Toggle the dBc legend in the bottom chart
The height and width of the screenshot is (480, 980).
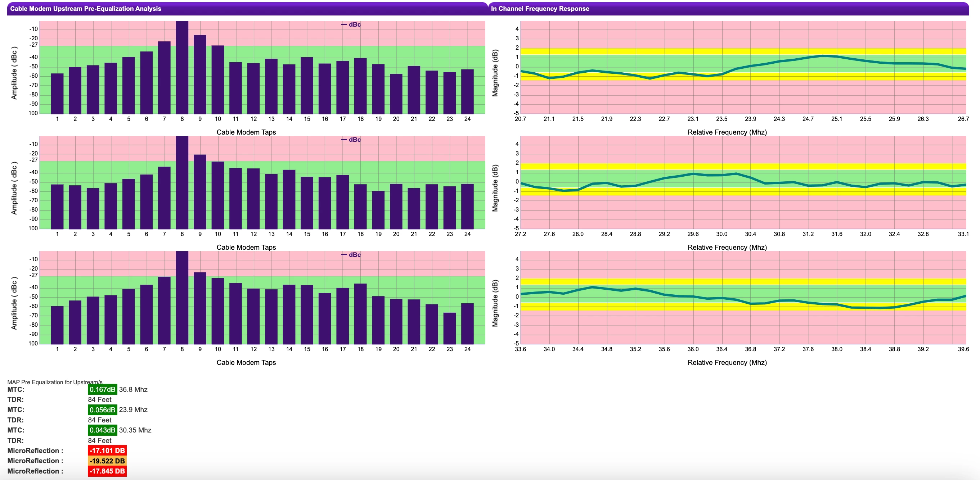click(x=351, y=255)
